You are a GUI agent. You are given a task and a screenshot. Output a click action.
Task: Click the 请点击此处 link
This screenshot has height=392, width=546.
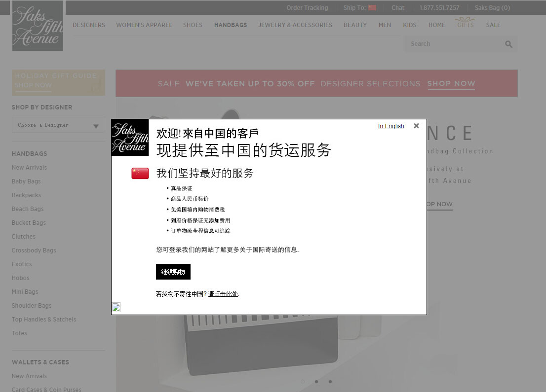pyautogui.click(x=223, y=294)
